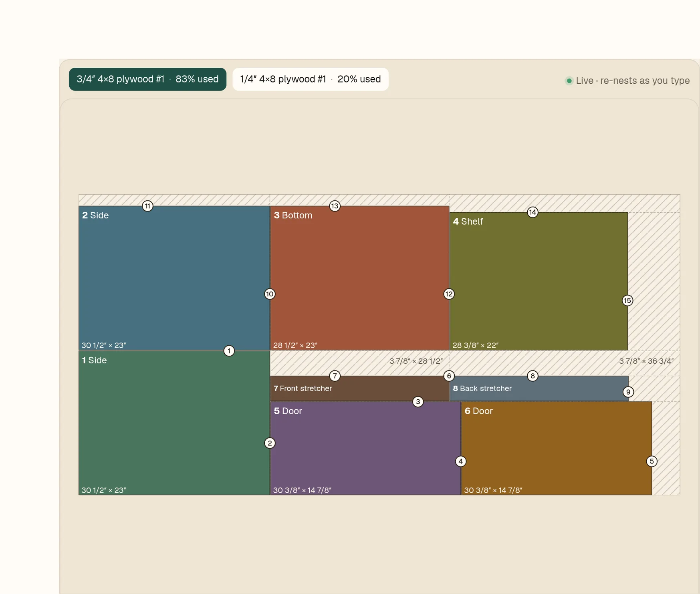Click cut marker number 2
The height and width of the screenshot is (594, 700).
point(270,443)
